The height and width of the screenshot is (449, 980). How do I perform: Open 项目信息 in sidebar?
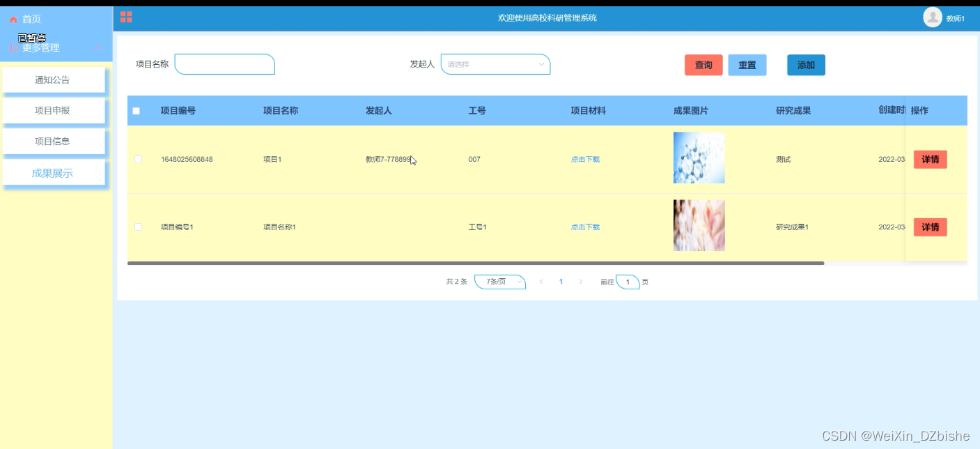(53, 141)
